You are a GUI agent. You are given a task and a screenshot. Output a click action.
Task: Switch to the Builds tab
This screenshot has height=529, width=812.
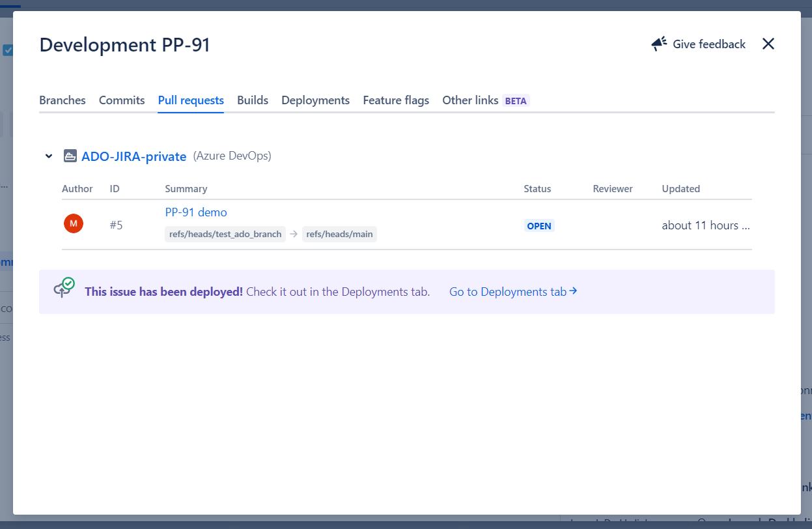pos(253,100)
